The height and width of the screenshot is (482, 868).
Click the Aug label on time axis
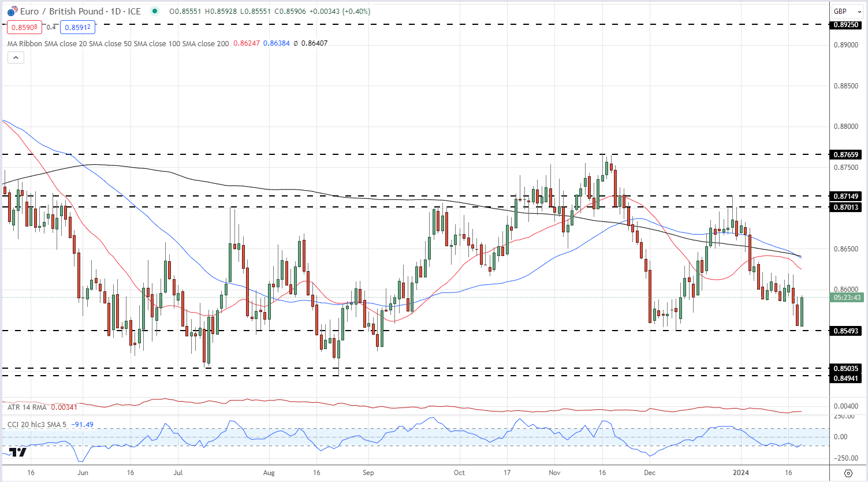click(x=269, y=473)
